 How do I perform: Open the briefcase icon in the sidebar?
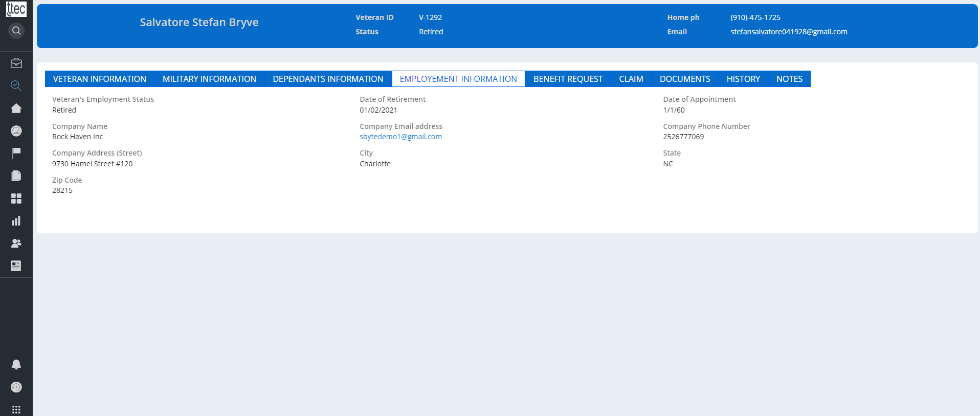click(x=16, y=63)
